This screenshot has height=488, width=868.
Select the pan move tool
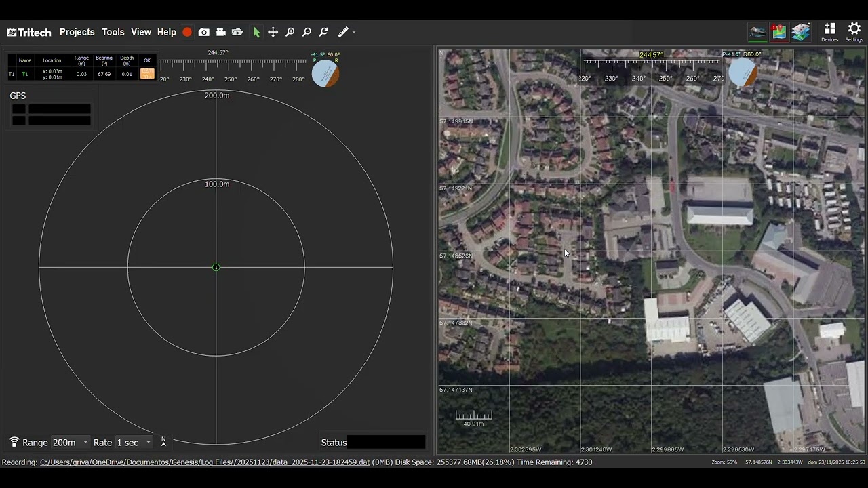(x=273, y=32)
